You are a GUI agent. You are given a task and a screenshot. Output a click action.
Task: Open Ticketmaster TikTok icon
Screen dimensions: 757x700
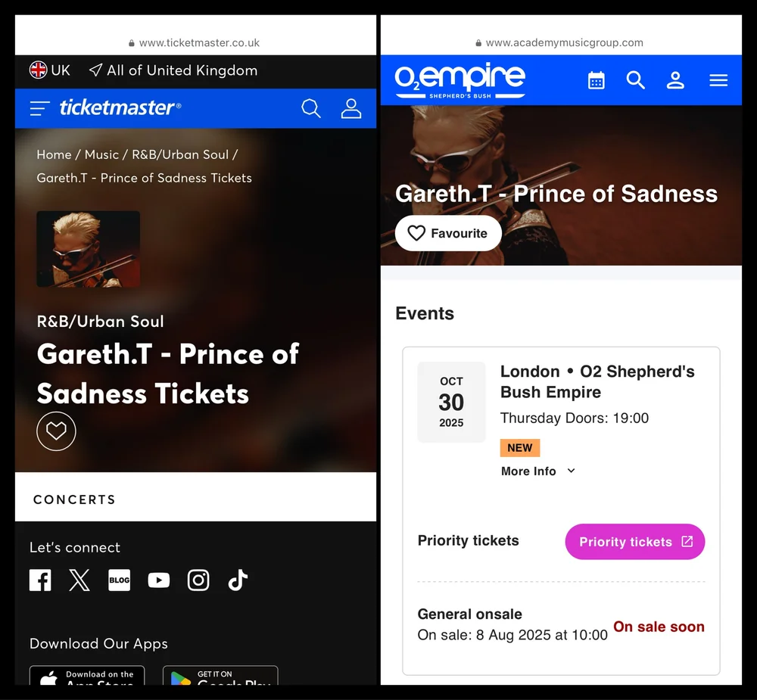238,580
